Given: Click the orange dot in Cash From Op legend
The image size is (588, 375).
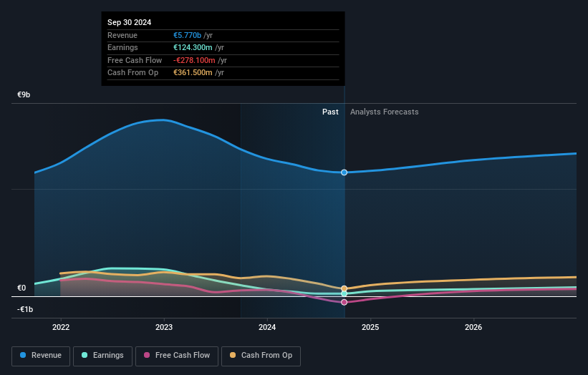Looking at the screenshot, I should click(233, 355).
